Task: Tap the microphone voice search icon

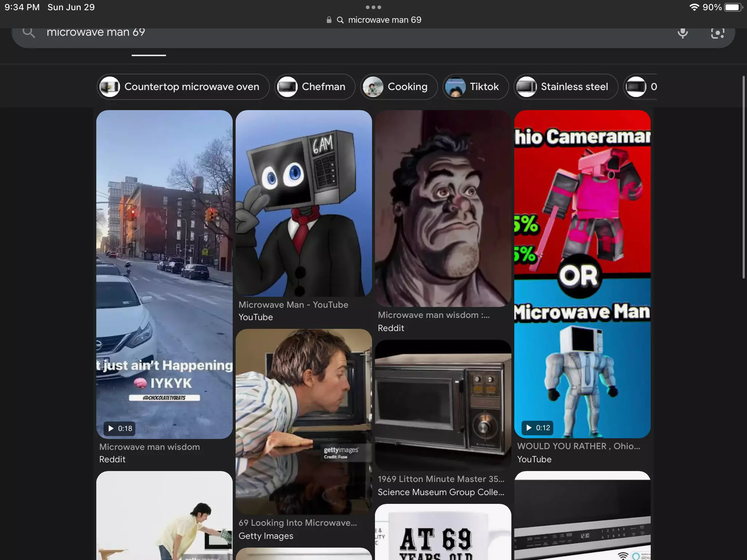Action: [x=682, y=33]
